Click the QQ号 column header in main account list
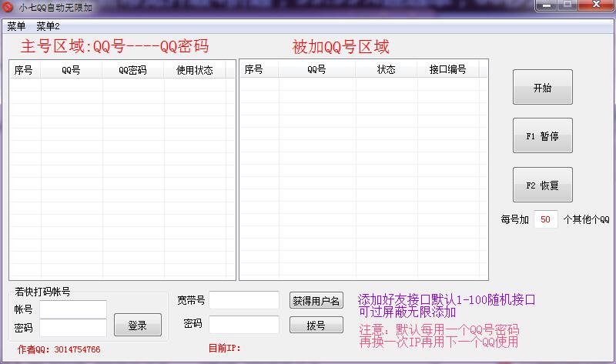This screenshot has height=364, width=616. point(72,70)
